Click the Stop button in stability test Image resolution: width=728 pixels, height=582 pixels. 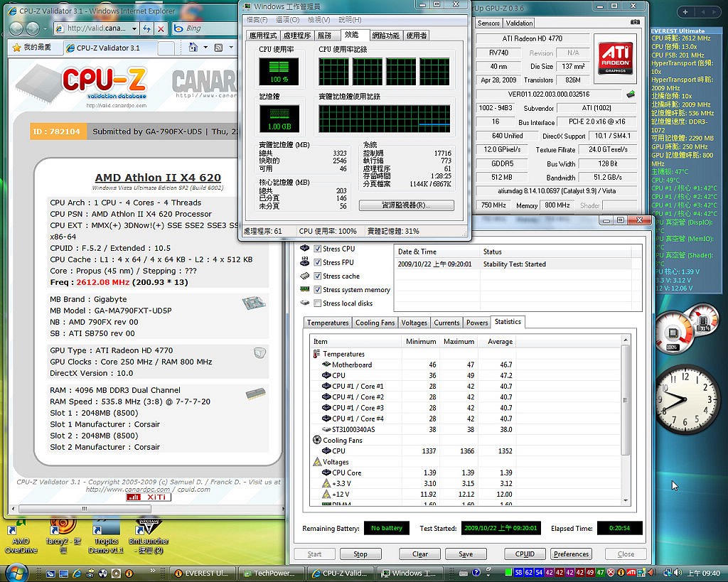[x=360, y=554]
